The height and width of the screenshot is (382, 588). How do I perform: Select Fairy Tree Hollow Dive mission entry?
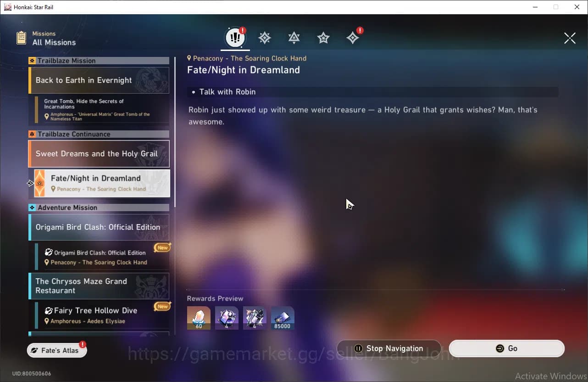[102, 315]
